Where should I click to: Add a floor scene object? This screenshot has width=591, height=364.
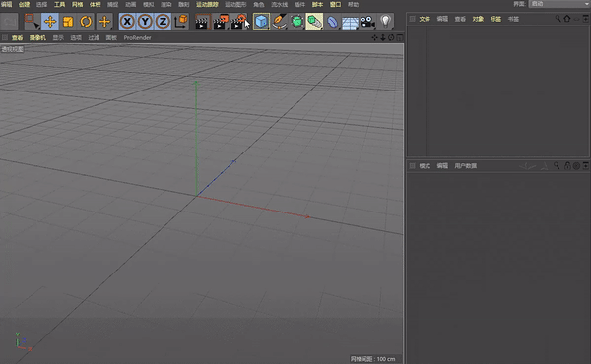[x=350, y=22]
